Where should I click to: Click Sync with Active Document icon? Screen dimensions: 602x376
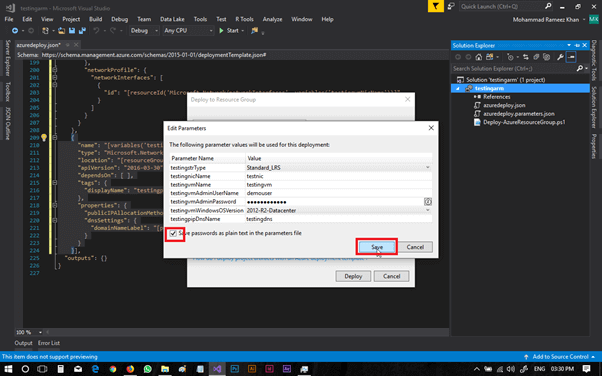pyautogui.click(x=526, y=57)
